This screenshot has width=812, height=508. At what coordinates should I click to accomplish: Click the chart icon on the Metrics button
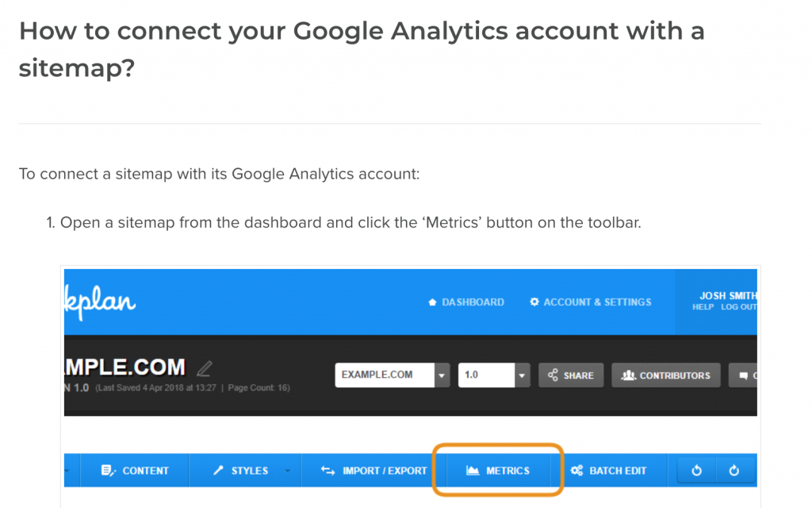pyautogui.click(x=473, y=471)
